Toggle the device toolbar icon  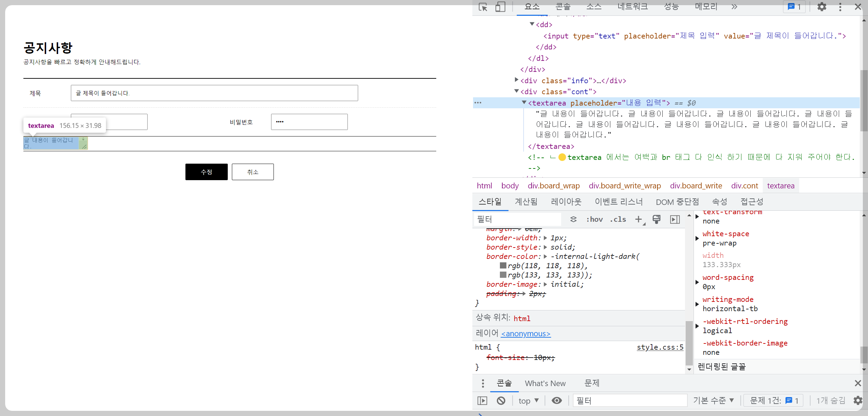click(500, 7)
